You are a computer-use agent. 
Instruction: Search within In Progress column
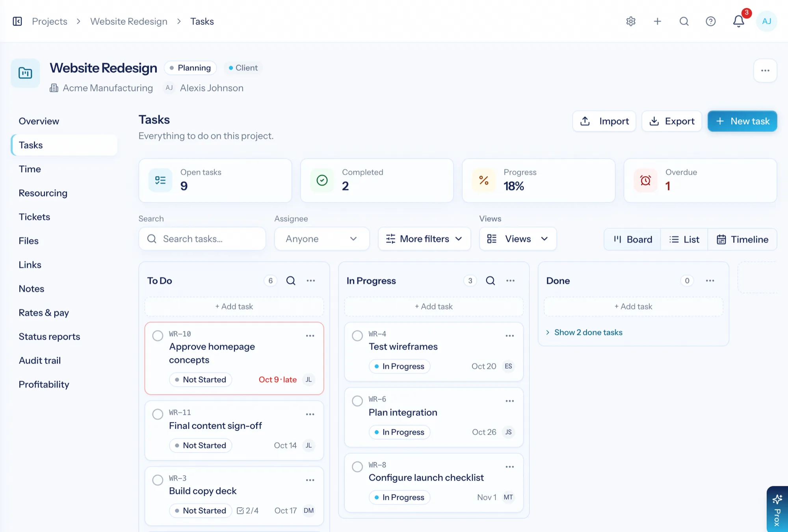490,281
